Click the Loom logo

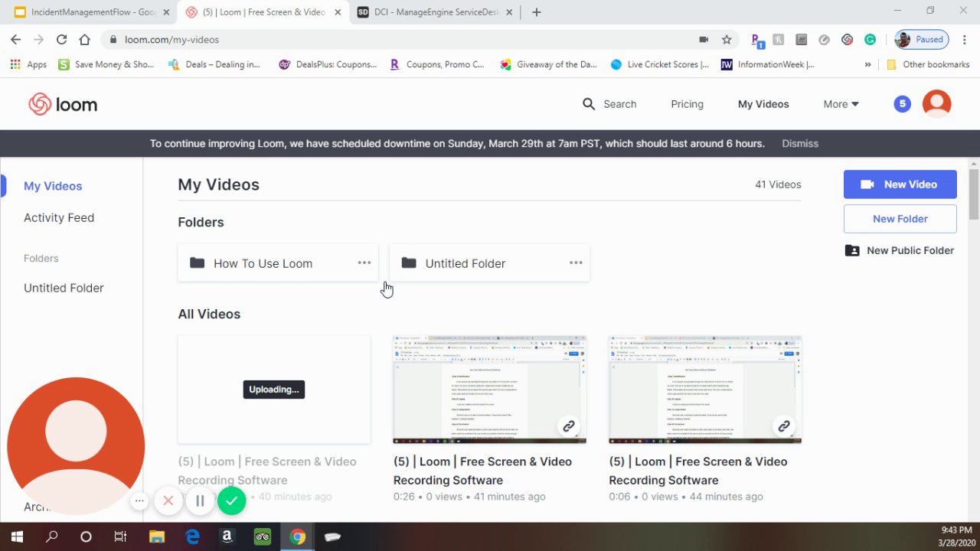(63, 105)
